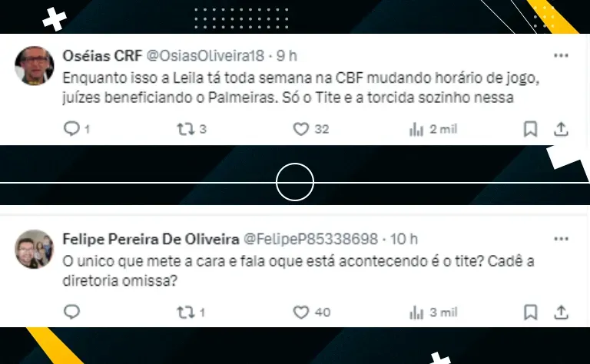590x364 pixels.
Task: Open the 10 h timestamp on Felipe's tweet
Action: 404,239
